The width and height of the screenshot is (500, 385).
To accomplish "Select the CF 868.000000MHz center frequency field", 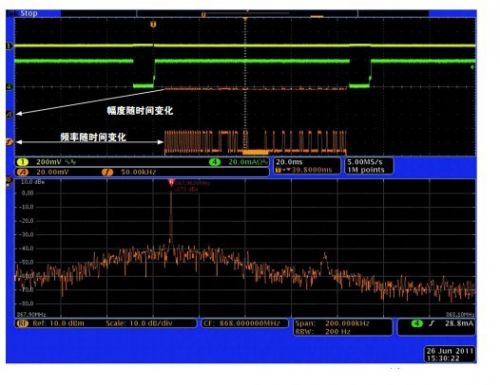I will pyautogui.click(x=245, y=323).
